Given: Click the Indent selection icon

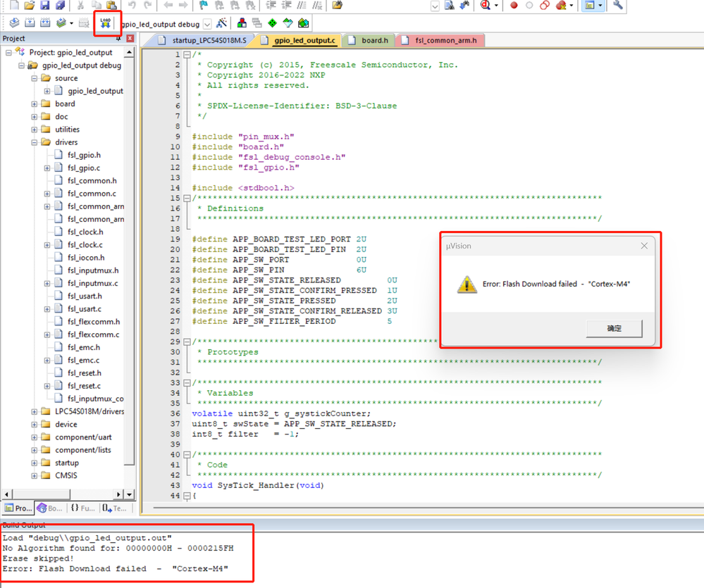Looking at the screenshot, I should pyautogui.click(x=271, y=5).
